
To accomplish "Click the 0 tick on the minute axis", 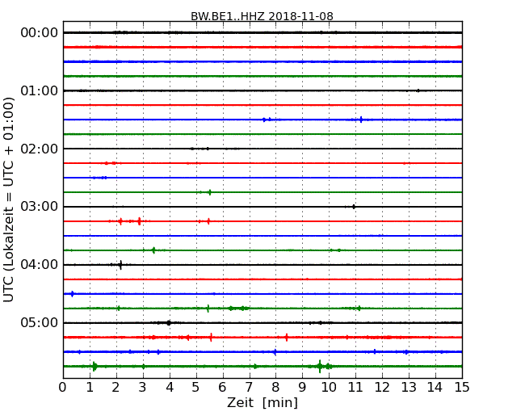I will pyautogui.click(x=63, y=388).
